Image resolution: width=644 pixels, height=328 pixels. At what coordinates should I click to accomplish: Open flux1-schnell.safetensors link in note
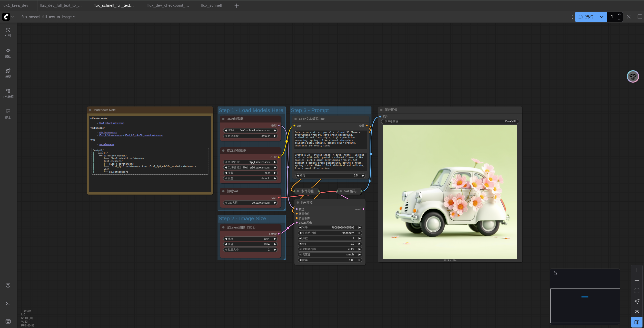(112, 123)
